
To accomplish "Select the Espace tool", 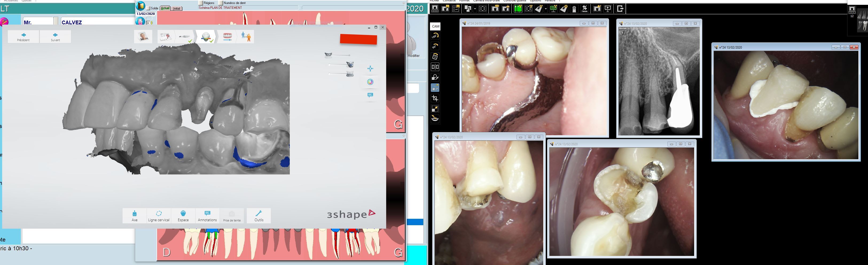I will 183,216.
